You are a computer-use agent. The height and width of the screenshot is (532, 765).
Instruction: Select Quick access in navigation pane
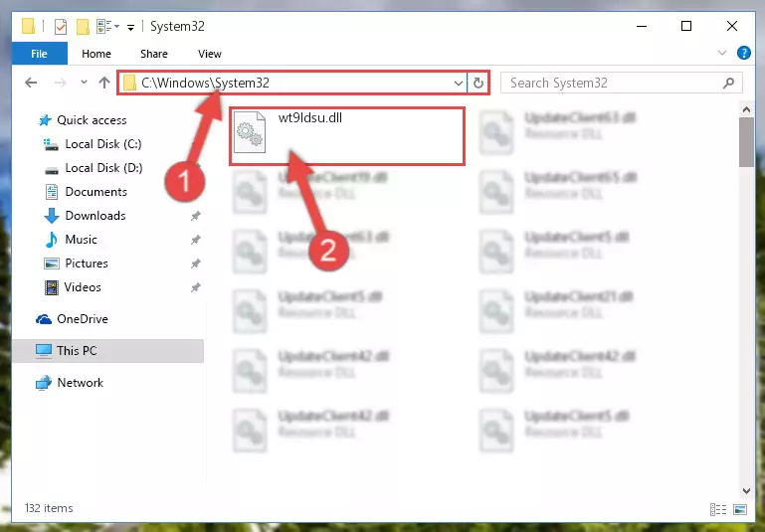(92, 120)
